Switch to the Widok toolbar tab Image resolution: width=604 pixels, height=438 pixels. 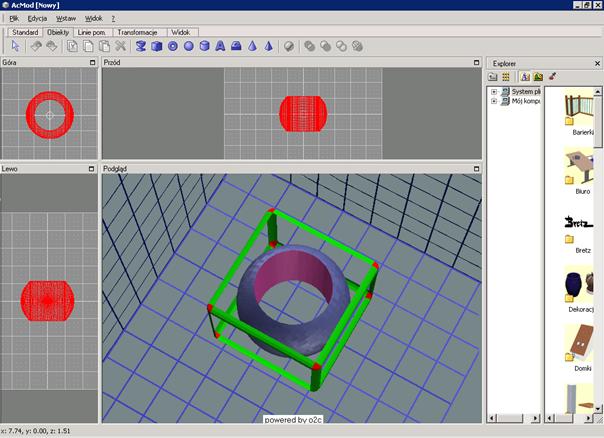pos(181,32)
